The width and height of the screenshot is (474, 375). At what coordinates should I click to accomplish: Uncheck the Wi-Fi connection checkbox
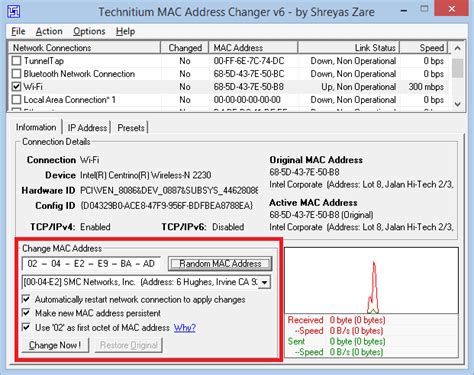point(16,87)
